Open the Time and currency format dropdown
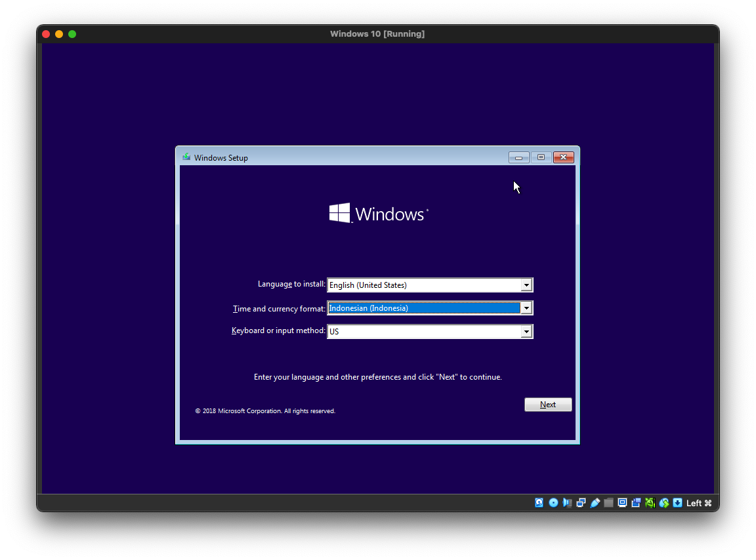This screenshot has height=560, width=756. coord(526,308)
